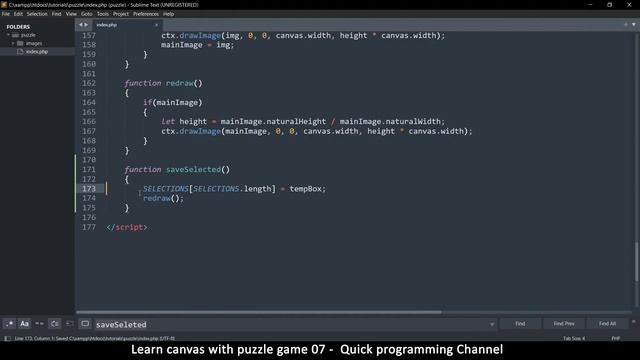Toggle case sensitive search (Aa)

click(x=24, y=324)
